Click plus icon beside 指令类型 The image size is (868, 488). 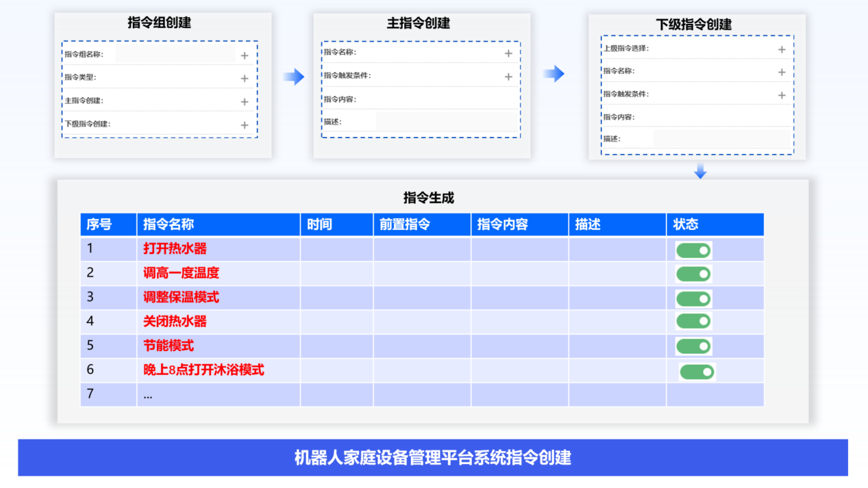point(245,79)
